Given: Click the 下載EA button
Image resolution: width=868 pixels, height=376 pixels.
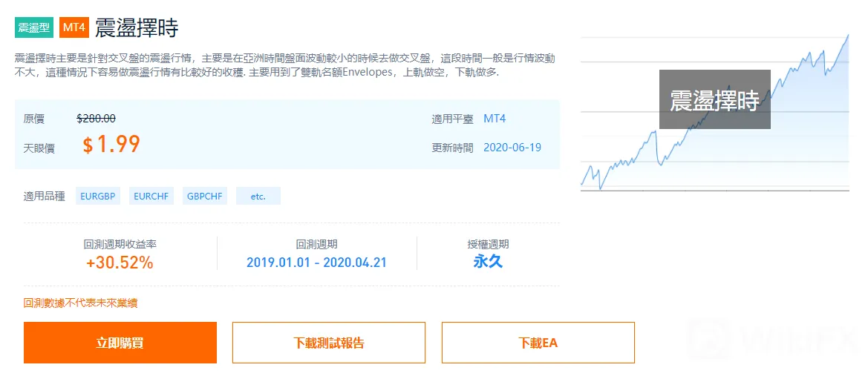Looking at the screenshot, I should 538,343.
